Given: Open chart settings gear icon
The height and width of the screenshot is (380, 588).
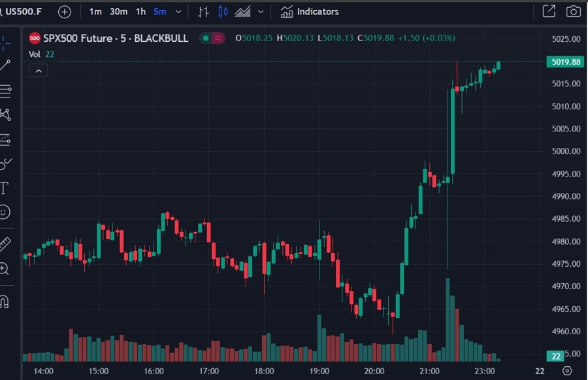Looking at the screenshot, I should point(567,371).
